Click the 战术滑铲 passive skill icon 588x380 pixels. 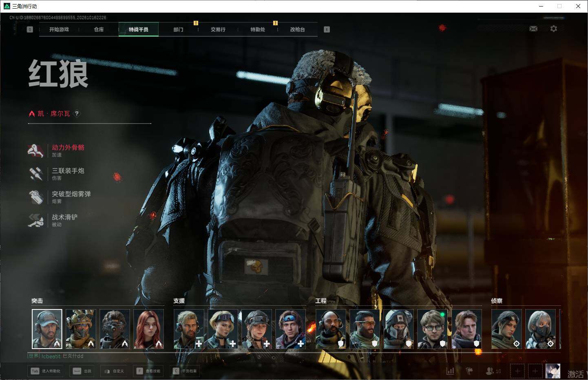tap(36, 220)
